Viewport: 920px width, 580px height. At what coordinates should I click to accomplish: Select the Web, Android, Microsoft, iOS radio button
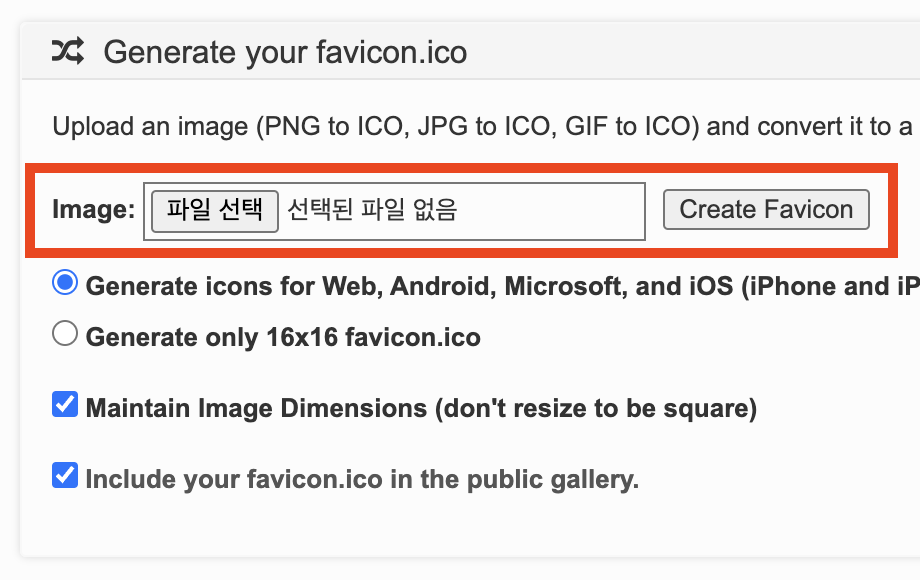point(65,284)
